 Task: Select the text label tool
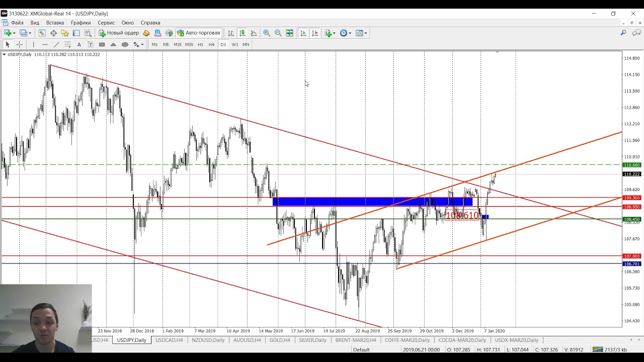90,44
